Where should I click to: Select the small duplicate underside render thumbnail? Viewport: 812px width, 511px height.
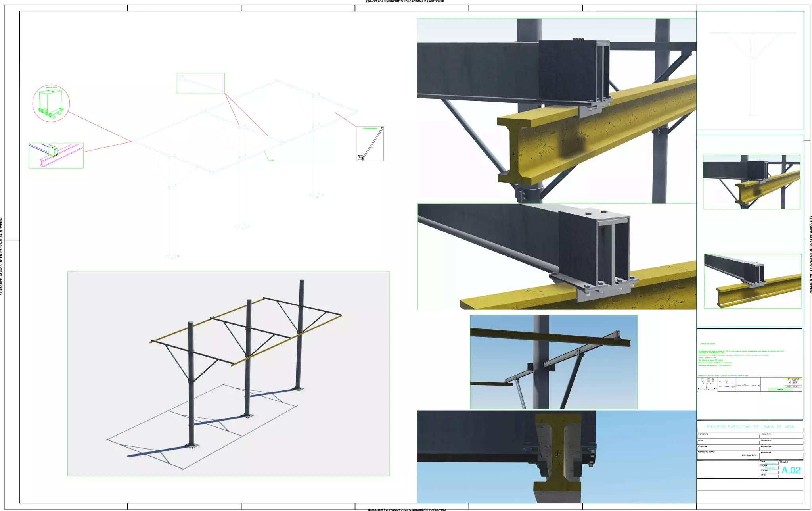752,281
